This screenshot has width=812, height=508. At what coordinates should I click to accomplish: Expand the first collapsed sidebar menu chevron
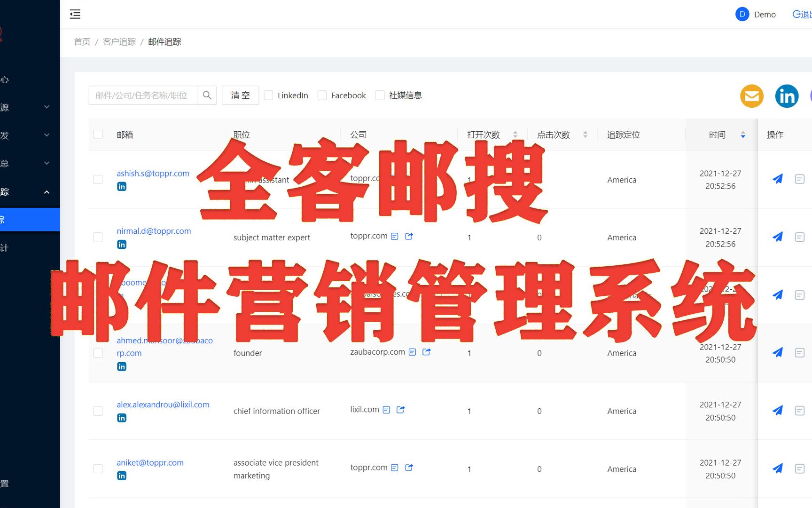[x=46, y=107]
